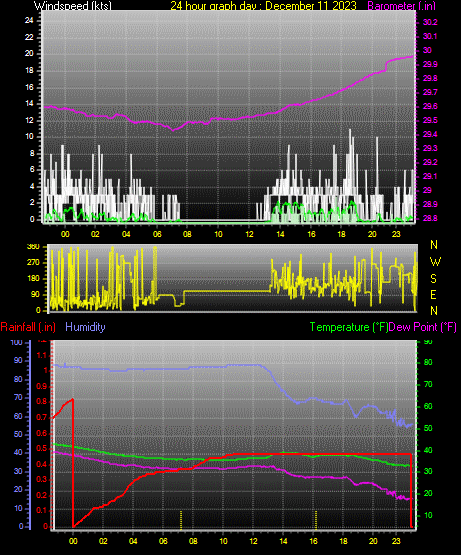Select the 14 knots windspeed scale value
The height and width of the screenshot is (555, 461).
(x=29, y=103)
